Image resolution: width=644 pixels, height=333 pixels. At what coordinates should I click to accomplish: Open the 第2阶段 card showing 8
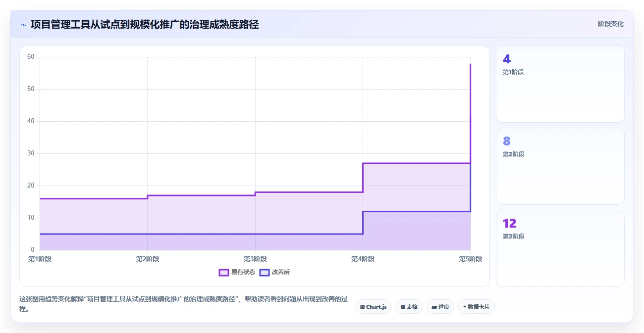[x=560, y=166]
